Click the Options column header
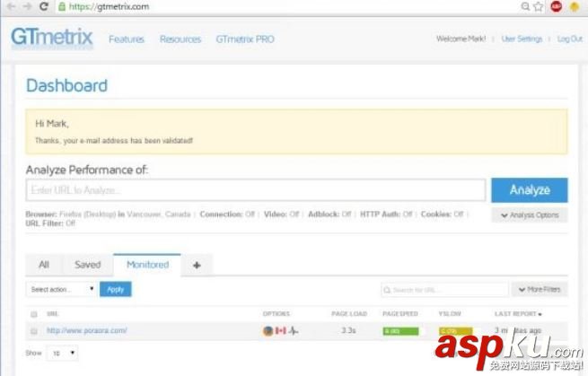Screen dimensions: 588x376 pos(276,314)
